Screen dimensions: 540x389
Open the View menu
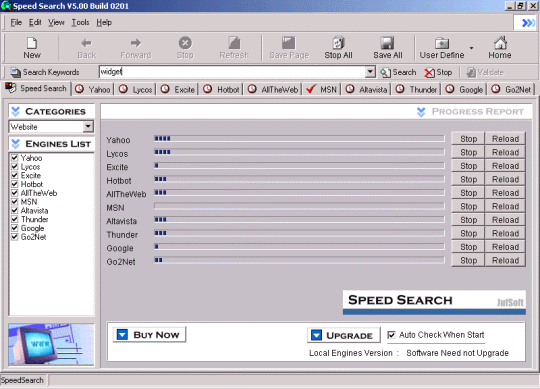[x=56, y=23]
